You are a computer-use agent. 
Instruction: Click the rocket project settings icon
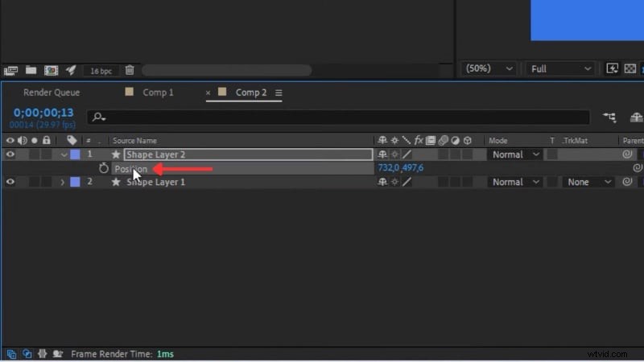(71, 70)
